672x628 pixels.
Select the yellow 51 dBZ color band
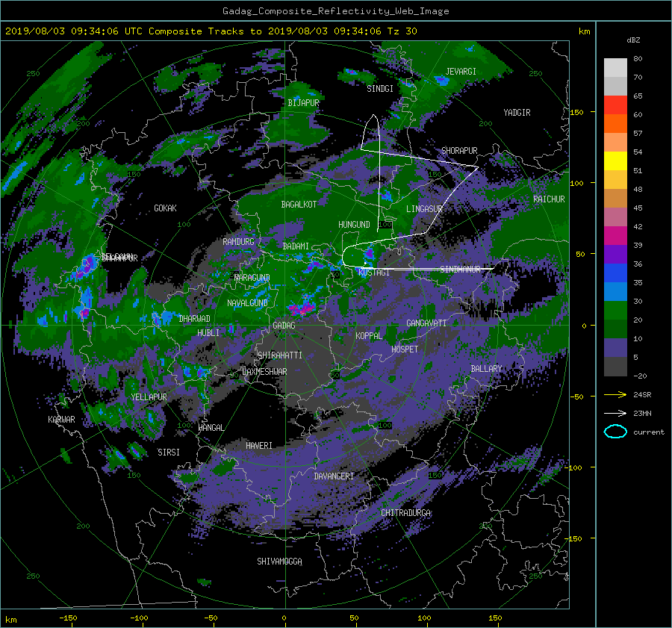tap(615, 161)
